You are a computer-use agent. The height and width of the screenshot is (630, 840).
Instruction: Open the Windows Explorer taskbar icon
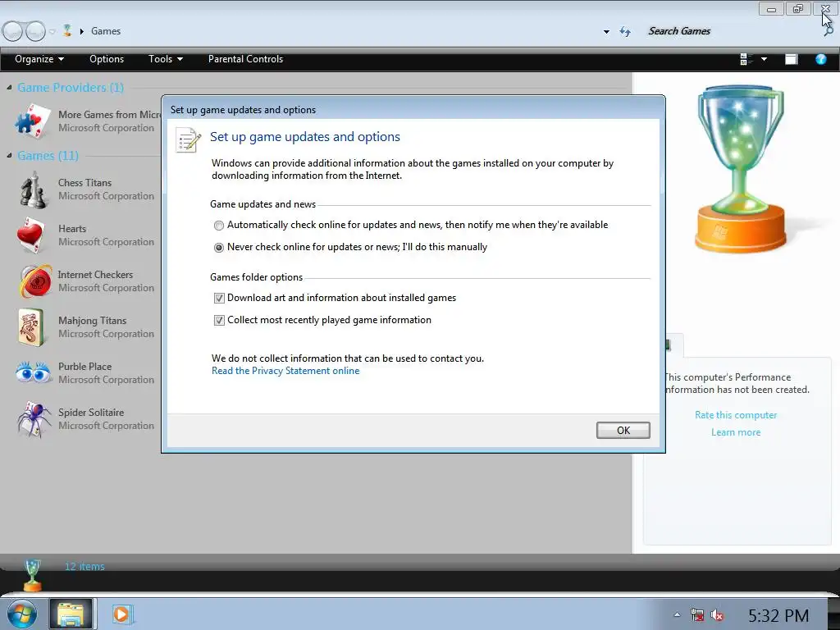71,614
